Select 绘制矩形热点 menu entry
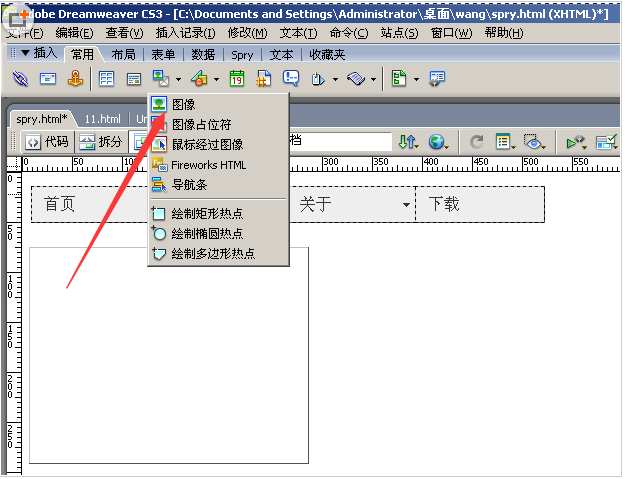This screenshot has height=479, width=625. pyautogui.click(x=218, y=214)
